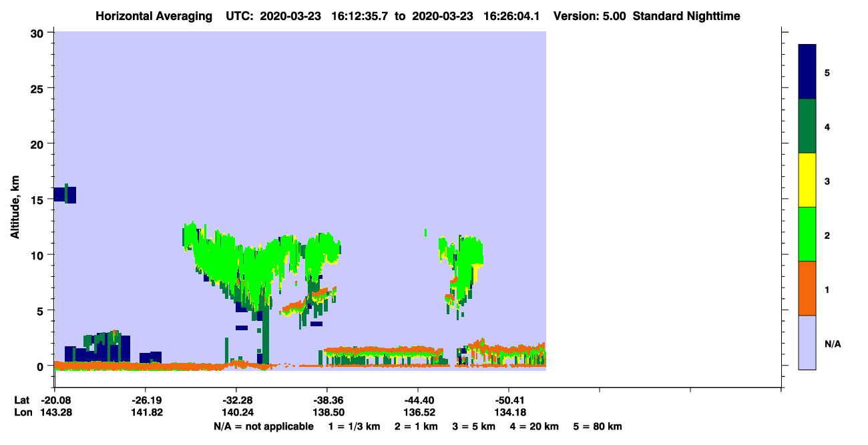Click the orange level 1 colorbar segment
This screenshot has height=445, width=868.
(x=807, y=288)
